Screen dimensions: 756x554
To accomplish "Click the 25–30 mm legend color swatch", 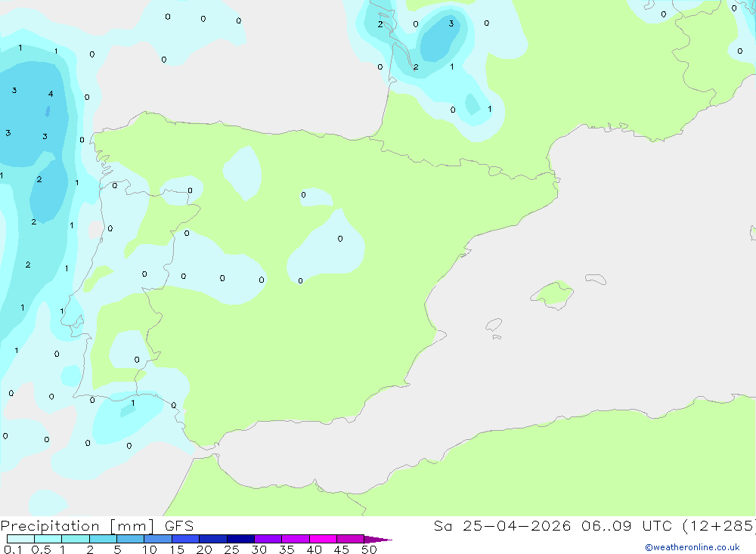I will (x=240, y=539).
